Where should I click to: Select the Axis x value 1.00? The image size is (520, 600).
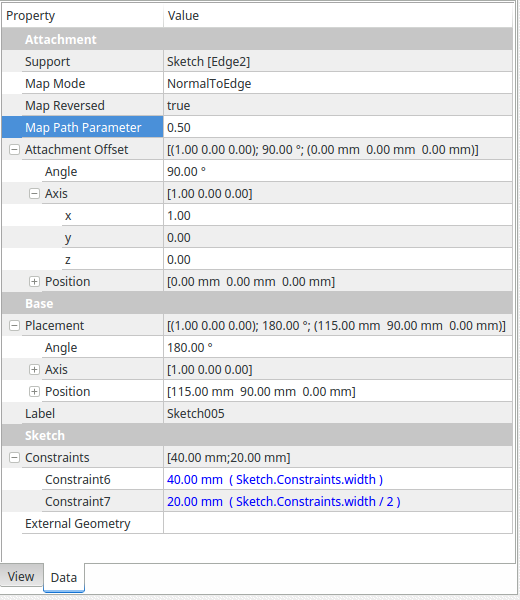click(x=338, y=215)
